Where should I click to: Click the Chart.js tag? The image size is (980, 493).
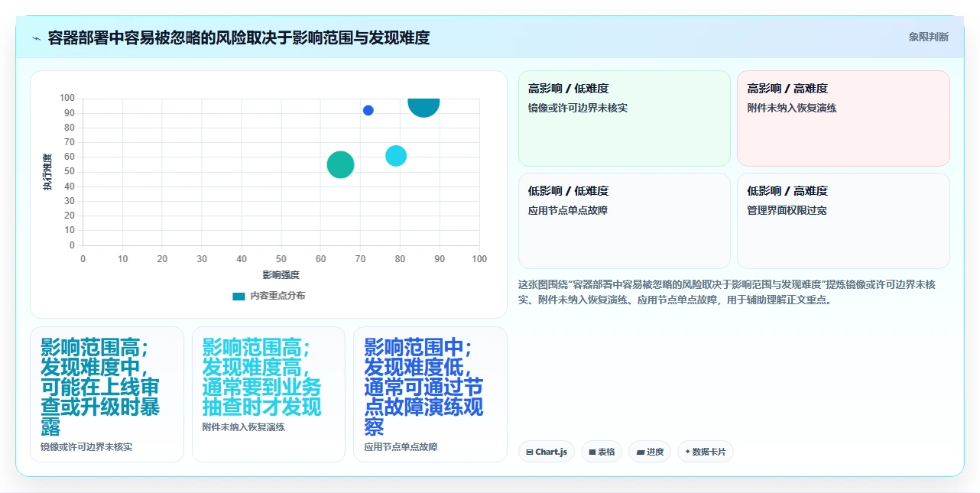pos(547,452)
